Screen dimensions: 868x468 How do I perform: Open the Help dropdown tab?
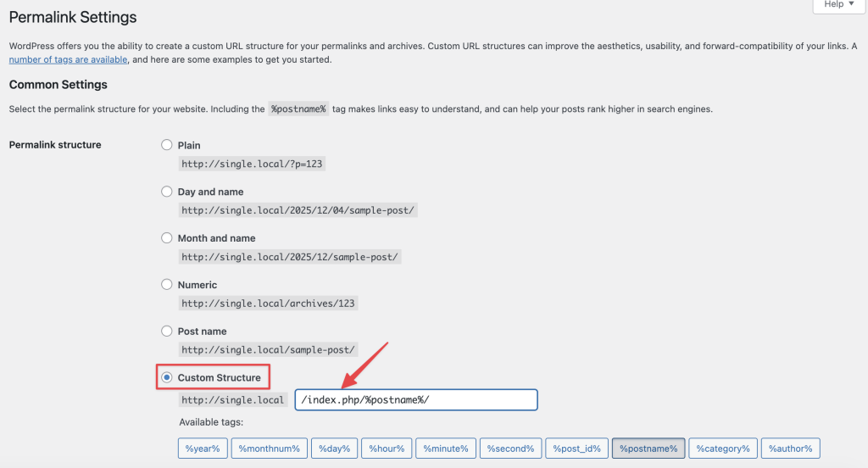point(838,5)
